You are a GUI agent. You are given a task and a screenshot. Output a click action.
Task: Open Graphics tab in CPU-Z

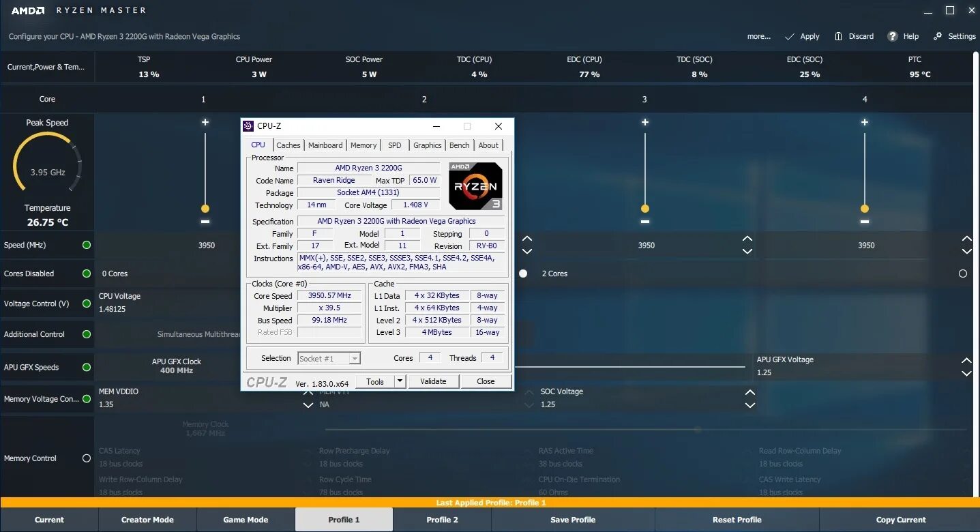pyautogui.click(x=428, y=145)
